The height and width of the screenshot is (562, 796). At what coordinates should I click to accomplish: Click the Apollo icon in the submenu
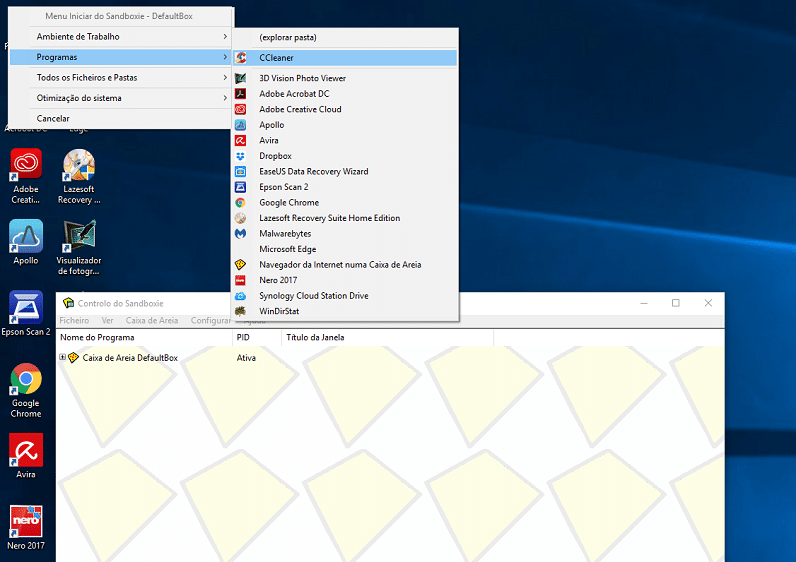241,125
